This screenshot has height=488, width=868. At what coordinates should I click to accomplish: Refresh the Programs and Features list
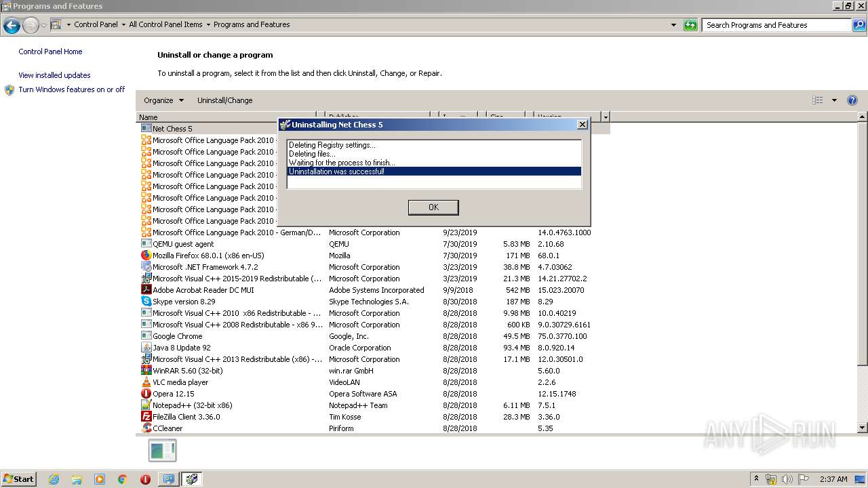click(690, 25)
